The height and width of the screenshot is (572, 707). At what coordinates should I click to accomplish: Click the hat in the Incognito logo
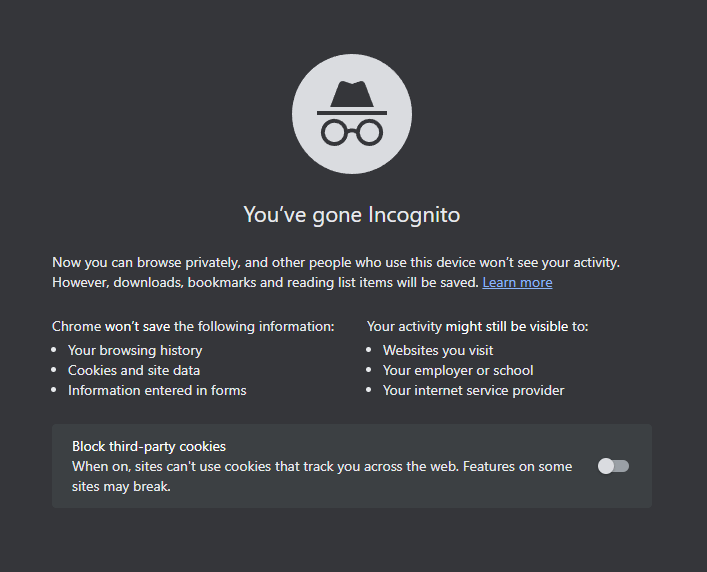(x=351, y=95)
